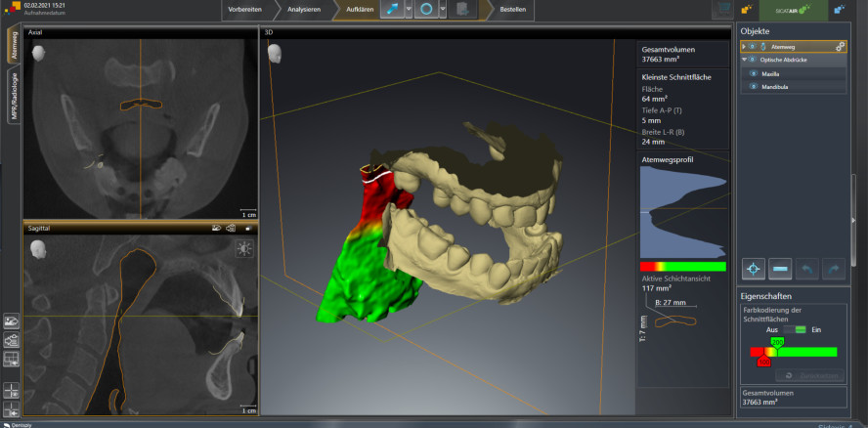Click the blue arrow annotation tool
The width and height of the screenshot is (868, 428).
[392, 10]
